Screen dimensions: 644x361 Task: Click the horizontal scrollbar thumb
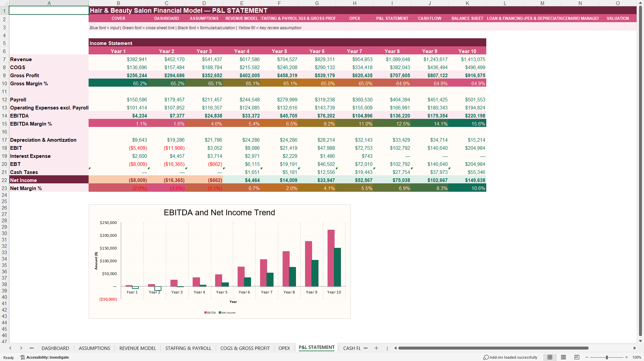(493, 348)
